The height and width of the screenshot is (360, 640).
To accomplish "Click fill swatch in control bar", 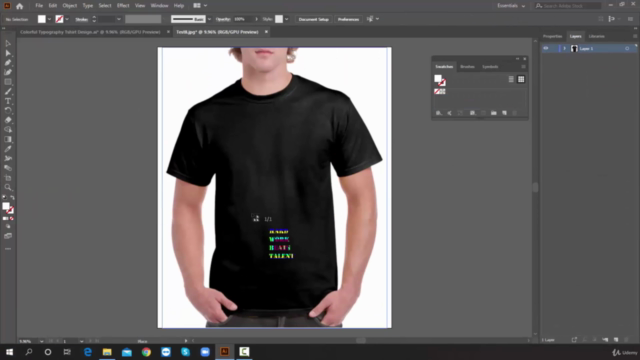I will pos(42,19).
